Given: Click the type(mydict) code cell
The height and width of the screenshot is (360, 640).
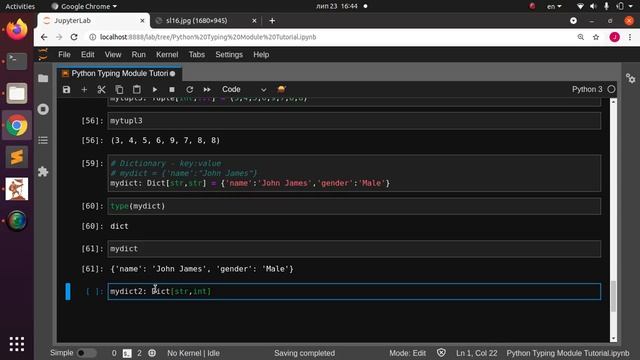Looking at the screenshot, I should [354, 206].
